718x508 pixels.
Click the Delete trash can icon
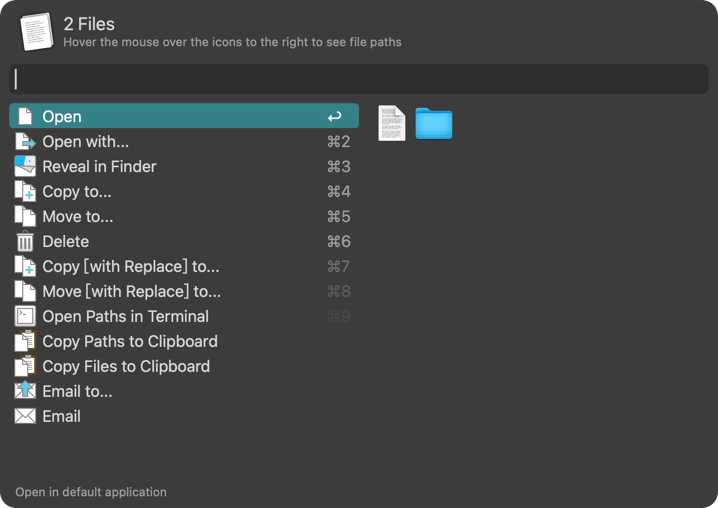[x=25, y=242]
